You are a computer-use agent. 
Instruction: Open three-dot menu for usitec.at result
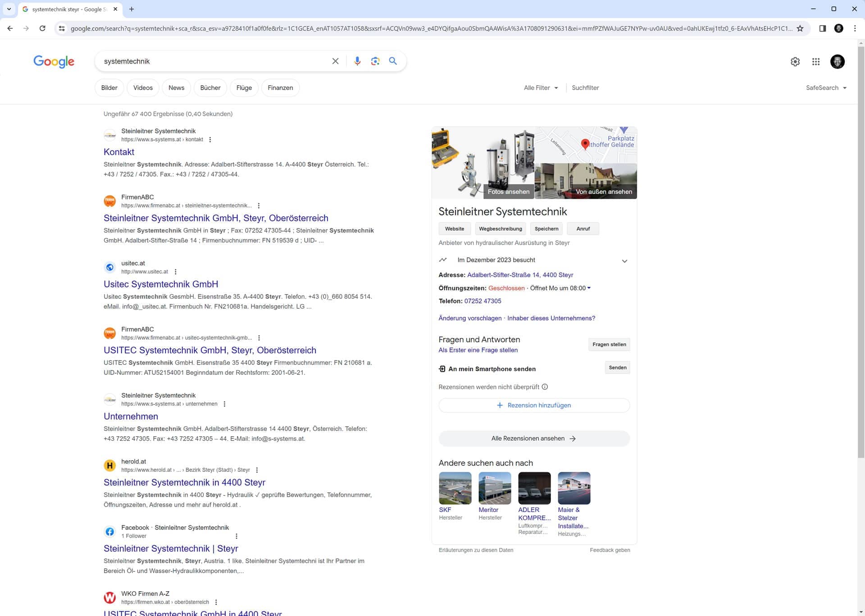pyautogui.click(x=176, y=272)
